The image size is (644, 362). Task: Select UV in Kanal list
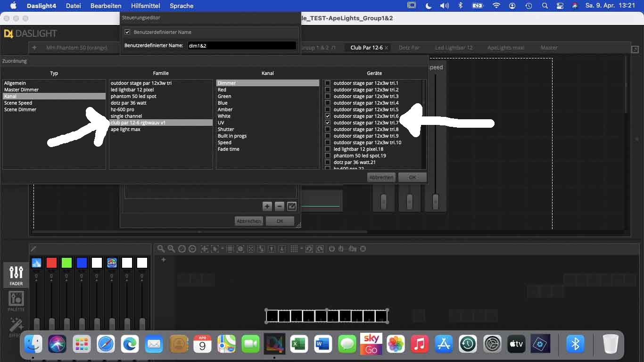pos(267,123)
